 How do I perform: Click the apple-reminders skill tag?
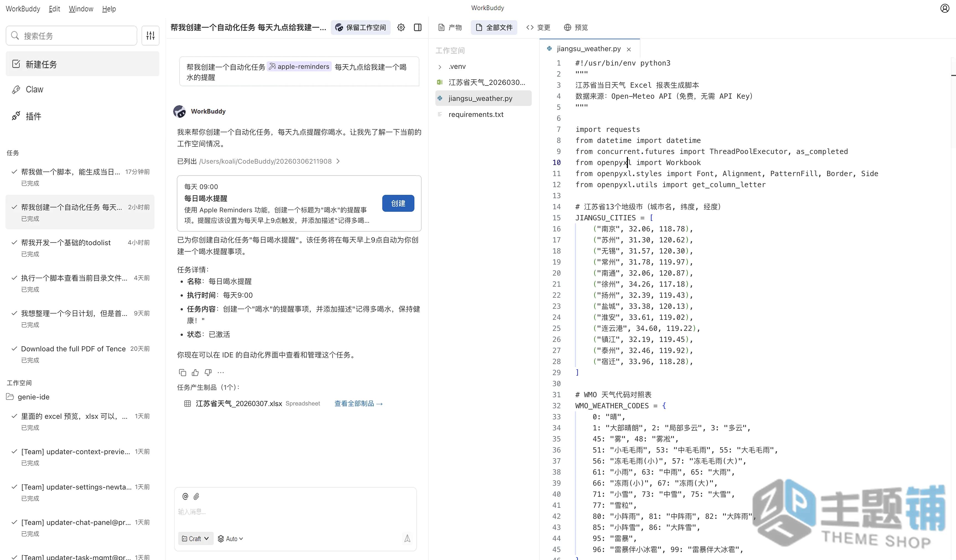[x=299, y=67]
